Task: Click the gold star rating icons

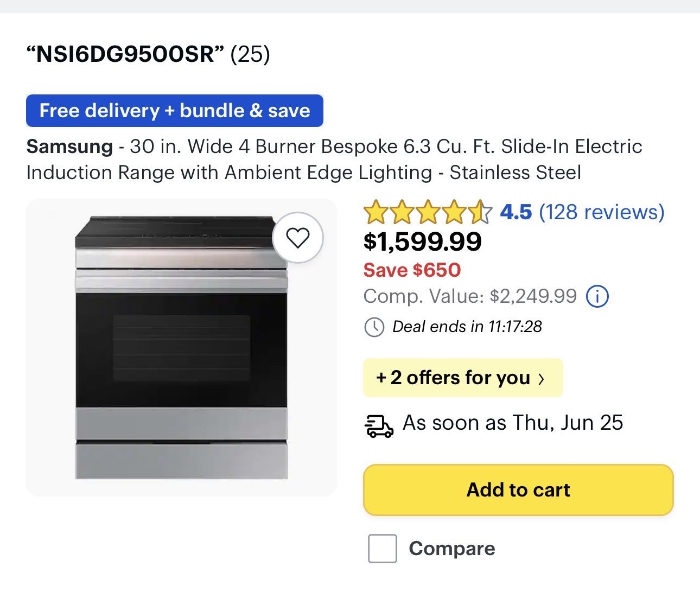Action: (428, 212)
